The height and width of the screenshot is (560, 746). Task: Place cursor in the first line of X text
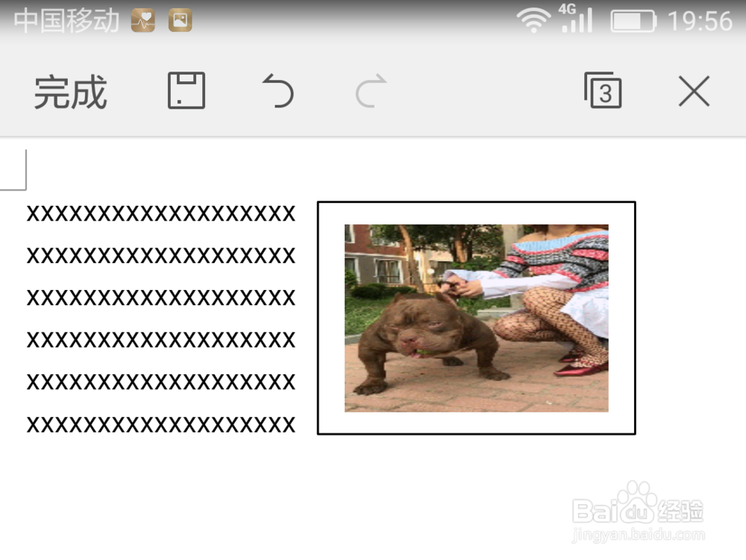pos(160,213)
